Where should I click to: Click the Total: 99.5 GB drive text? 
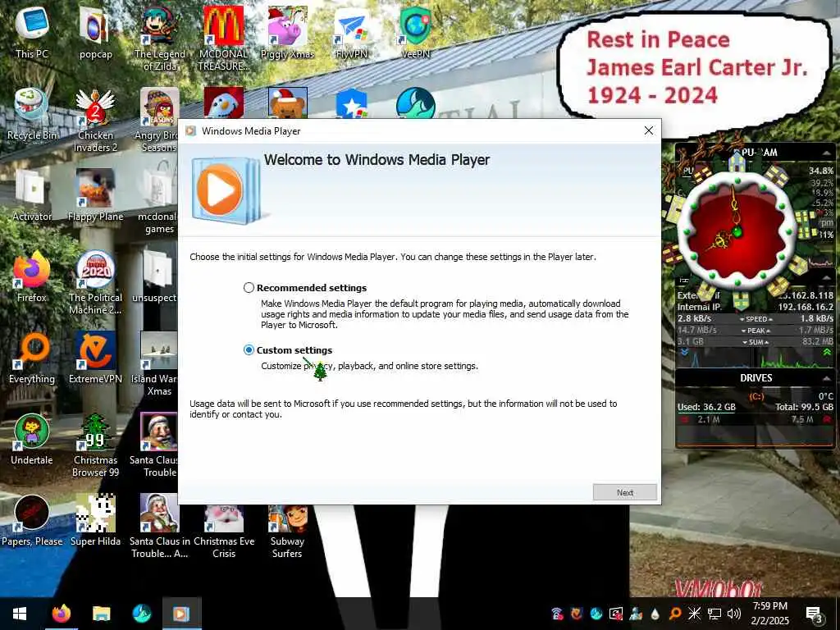click(x=804, y=407)
